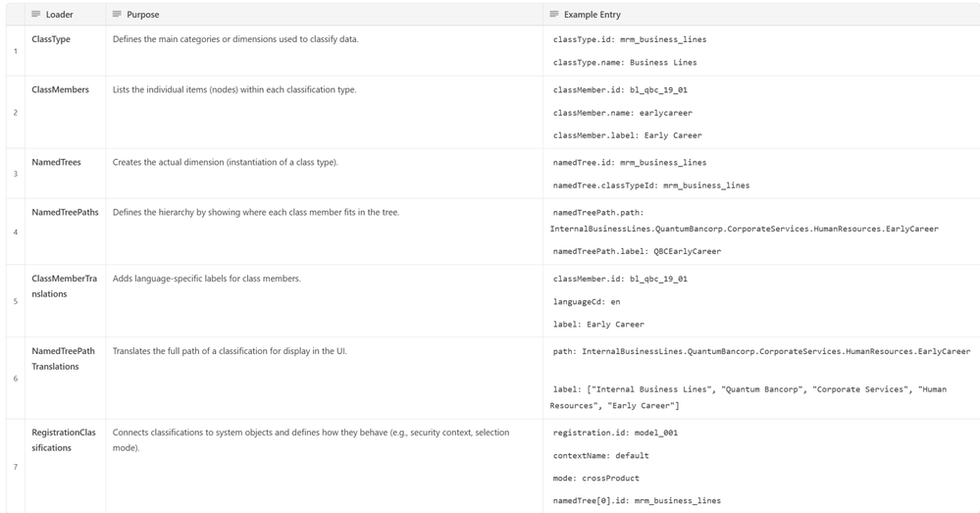
Task: Select row number 3
Action: tap(15, 174)
